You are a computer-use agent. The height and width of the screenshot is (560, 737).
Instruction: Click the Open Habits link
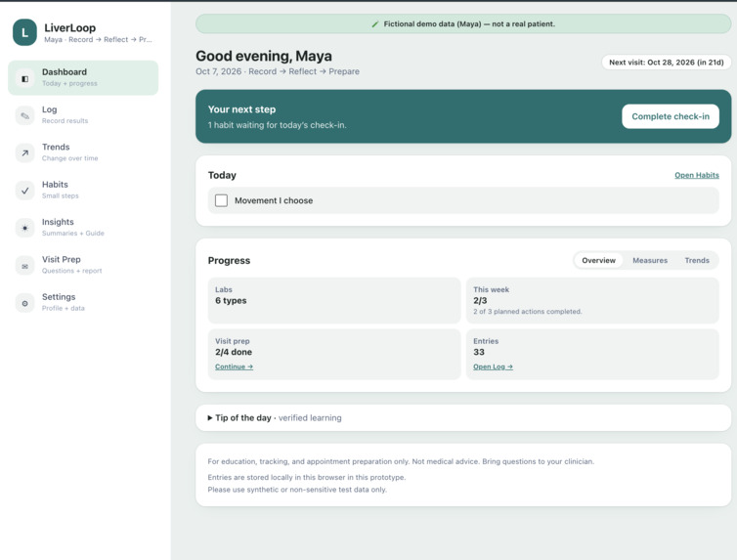tap(697, 175)
